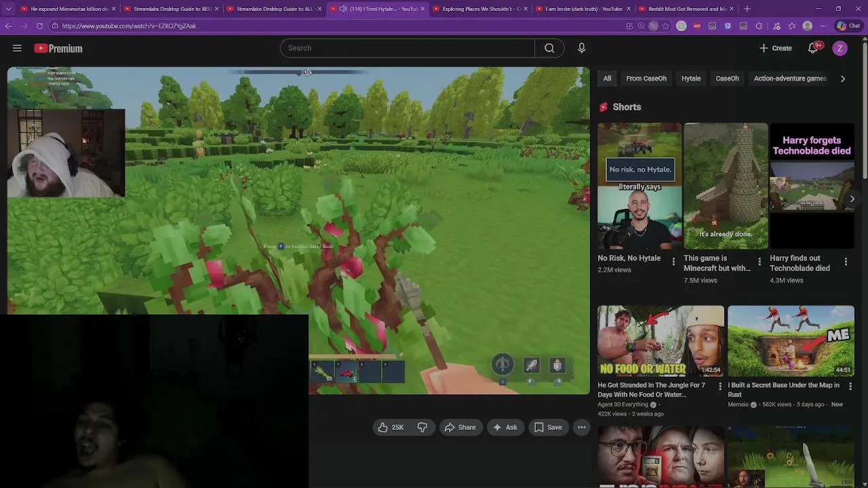Select the From CaseOh filter chip
Viewport: 868px width, 488px height.
pyautogui.click(x=646, y=79)
